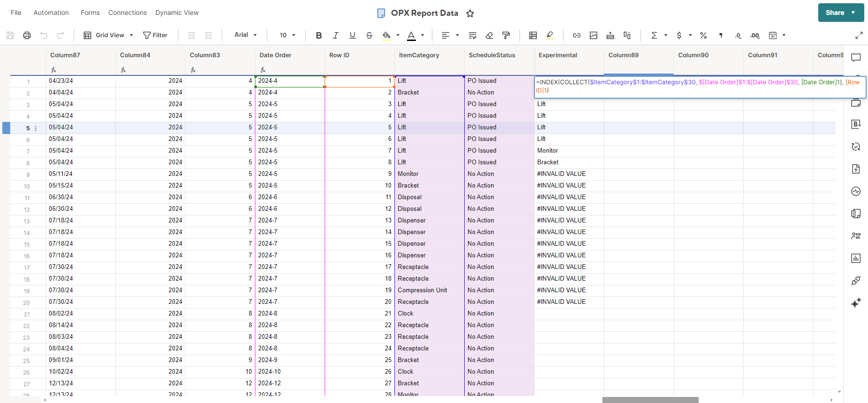
Task: Click the Filter button
Action: click(155, 35)
